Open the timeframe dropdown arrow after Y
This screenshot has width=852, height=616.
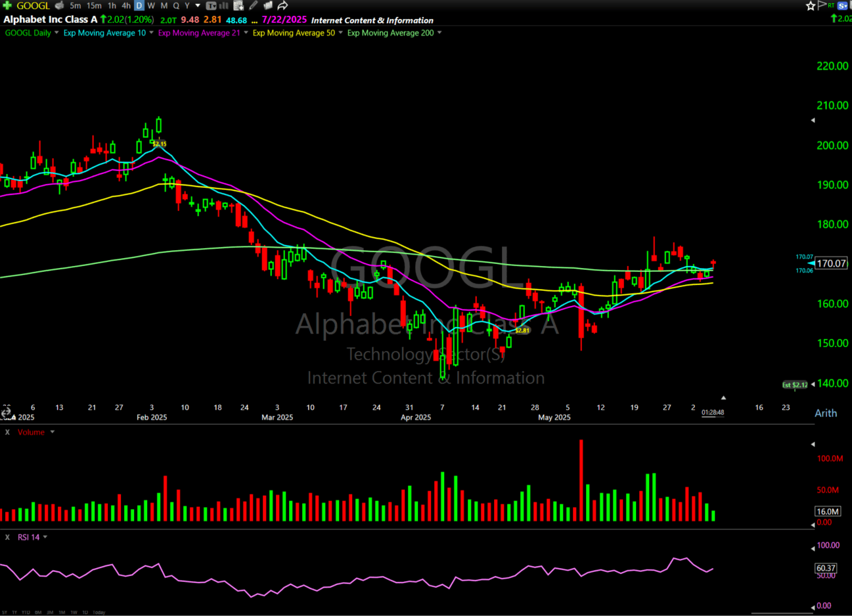[x=198, y=6]
